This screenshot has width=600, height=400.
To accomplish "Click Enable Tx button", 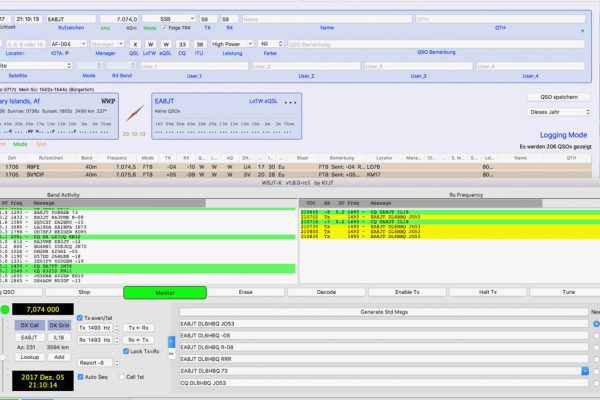I will (x=407, y=292).
